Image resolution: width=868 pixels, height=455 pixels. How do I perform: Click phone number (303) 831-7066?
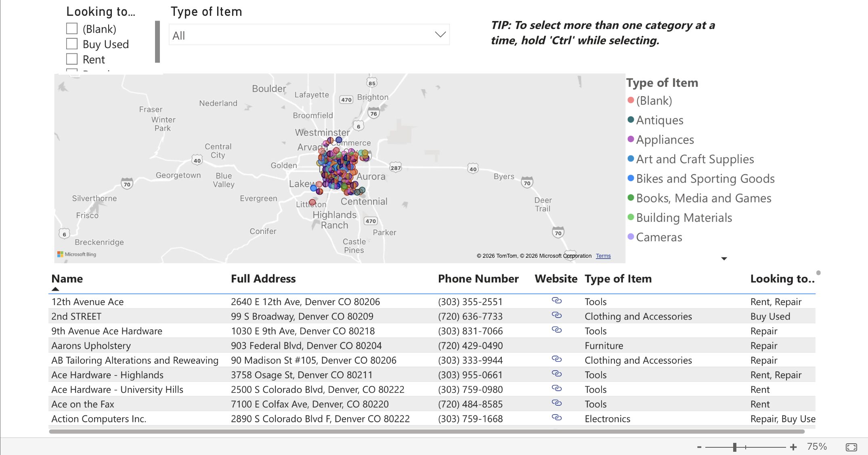point(470,331)
